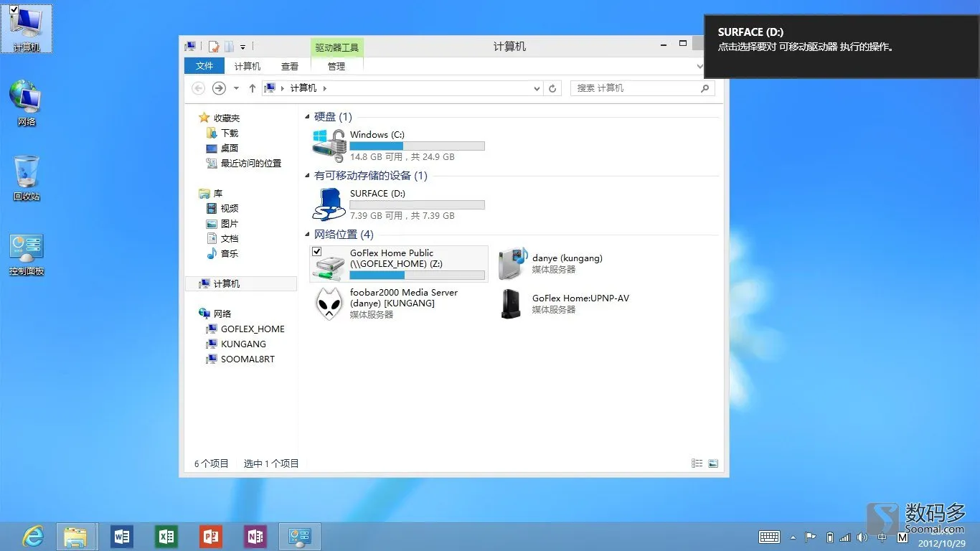Switch to details view in the status bar
This screenshot has width=980, height=551.
pos(697,463)
